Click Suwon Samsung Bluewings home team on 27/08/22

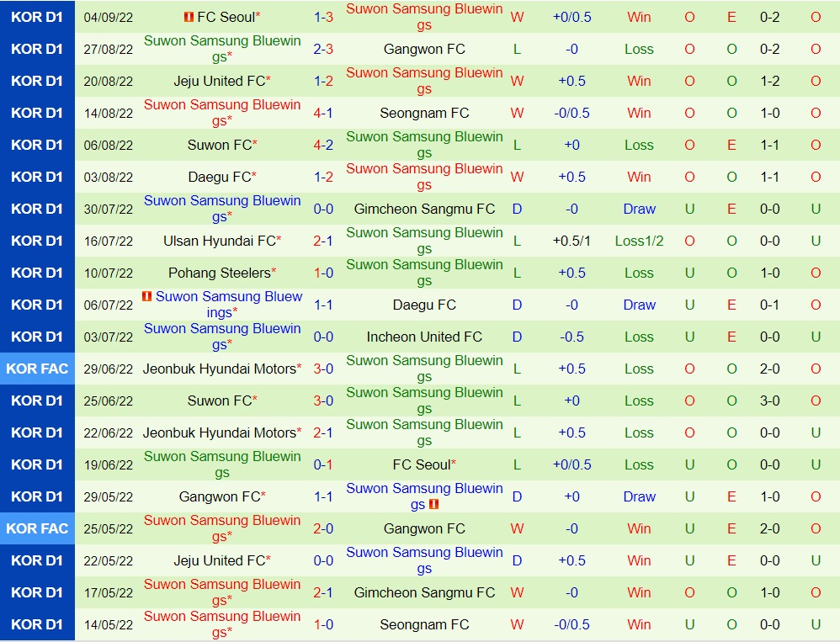point(222,49)
